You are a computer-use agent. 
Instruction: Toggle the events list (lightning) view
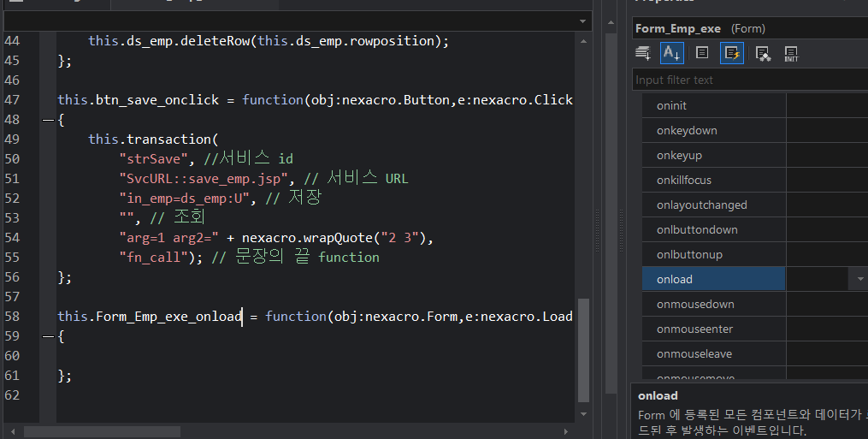click(x=732, y=53)
